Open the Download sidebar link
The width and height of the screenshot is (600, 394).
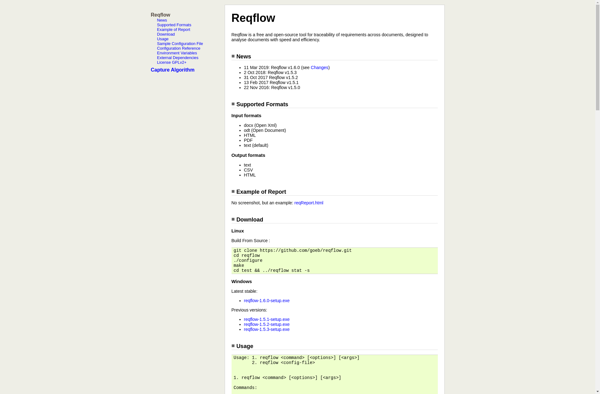(x=166, y=34)
